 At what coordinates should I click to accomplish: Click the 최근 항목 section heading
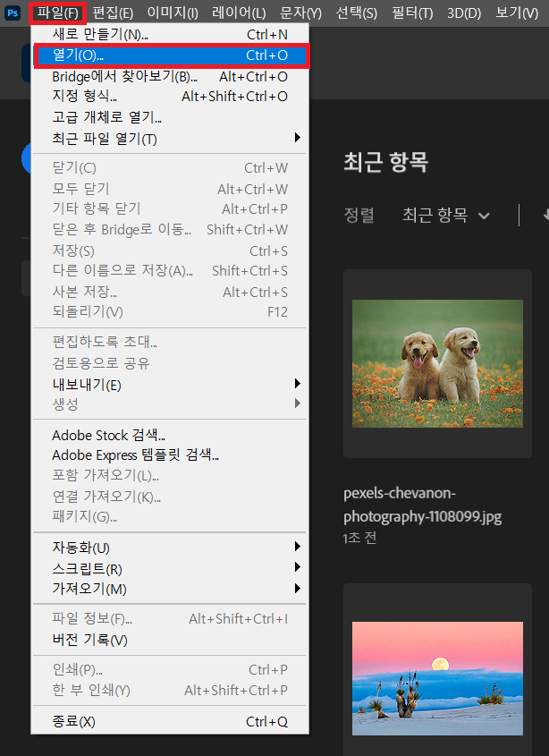coord(385,162)
